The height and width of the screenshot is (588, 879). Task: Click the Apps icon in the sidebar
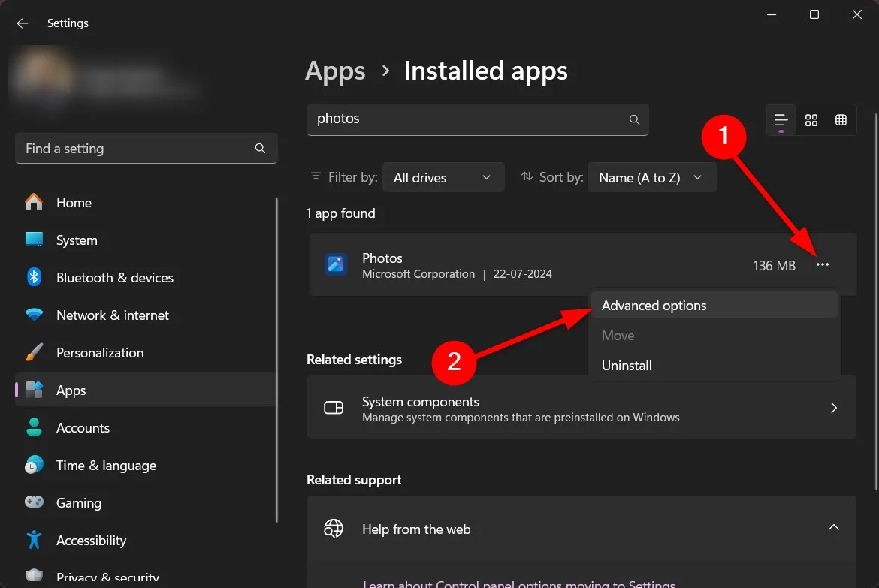pos(34,390)
